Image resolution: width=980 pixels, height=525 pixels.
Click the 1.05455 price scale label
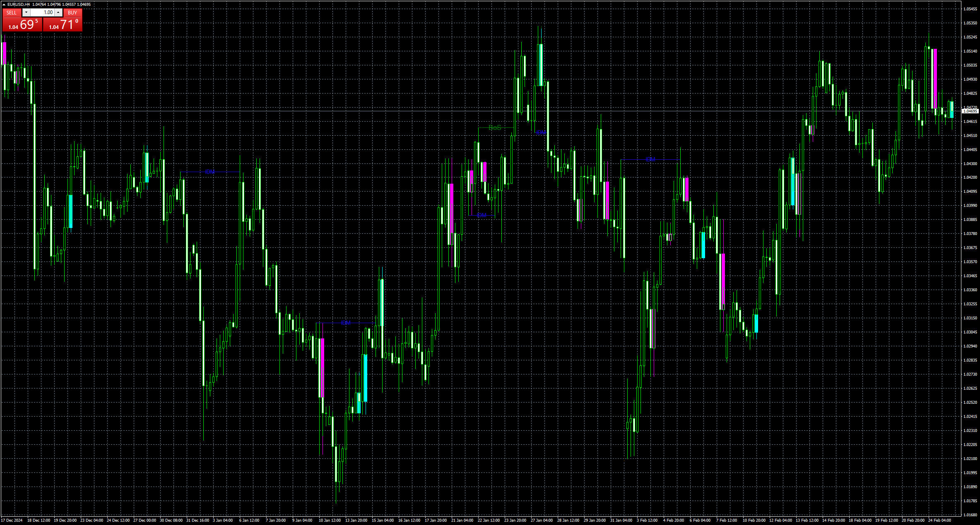tap(970, 9)
